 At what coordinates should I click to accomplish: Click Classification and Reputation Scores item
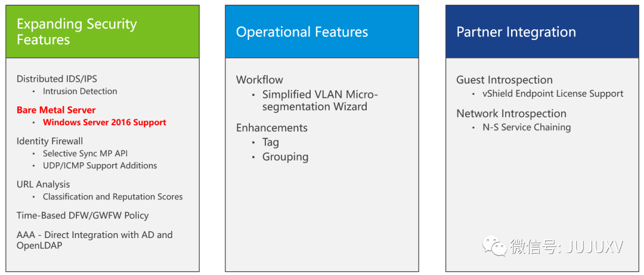click(113, 197)
